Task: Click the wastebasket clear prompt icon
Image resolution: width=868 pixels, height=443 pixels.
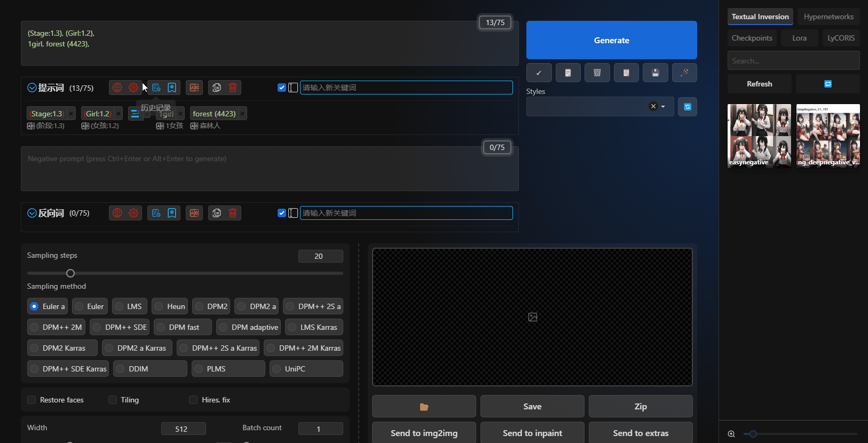Action: [597, 73]
